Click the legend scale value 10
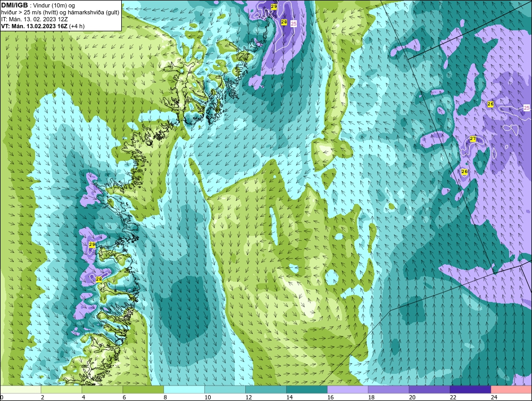Image resolution: width=532 pixels, height=401 pixels. click(207, 397)
